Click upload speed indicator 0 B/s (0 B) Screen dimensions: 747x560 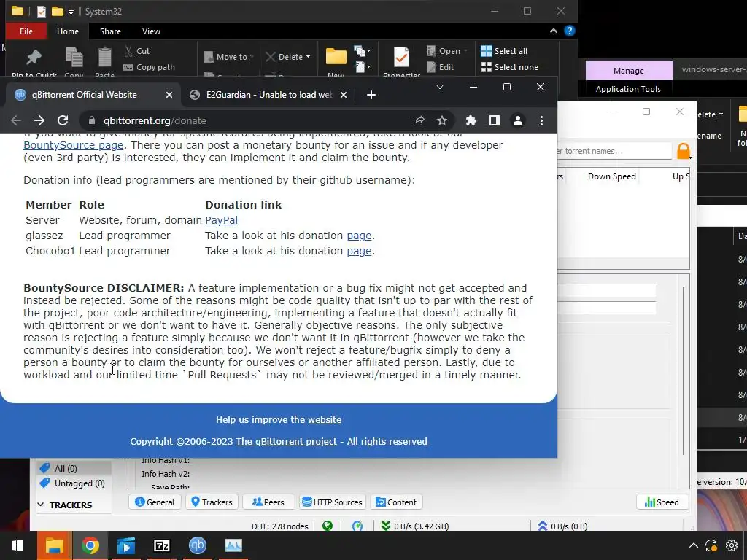click(562, 526)
